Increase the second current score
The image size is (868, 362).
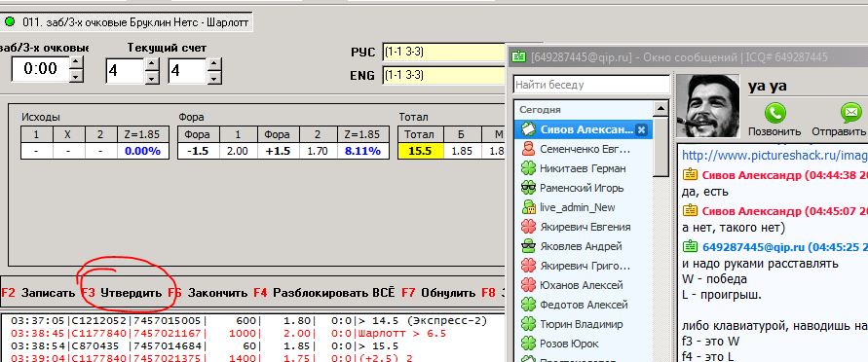214,64
